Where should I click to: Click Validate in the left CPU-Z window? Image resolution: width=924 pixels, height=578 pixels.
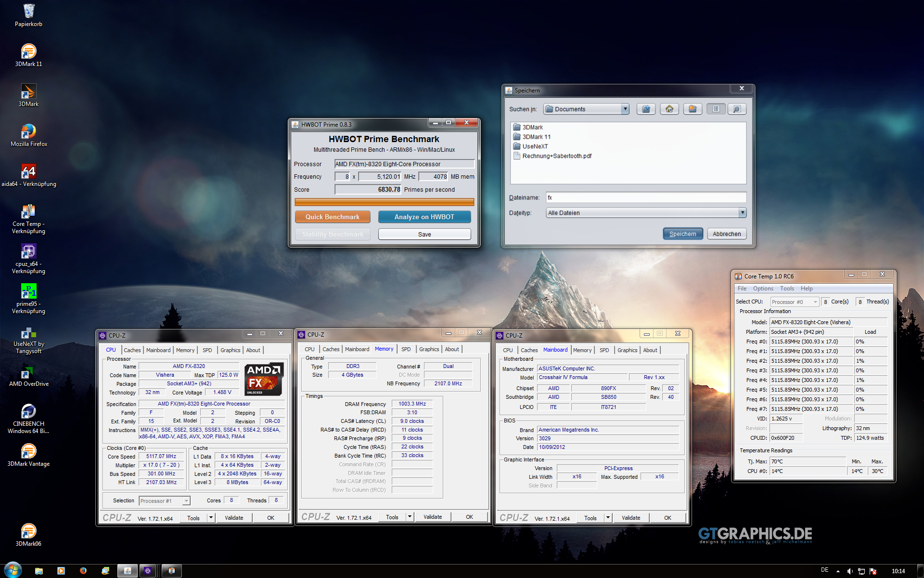(234, 518)
